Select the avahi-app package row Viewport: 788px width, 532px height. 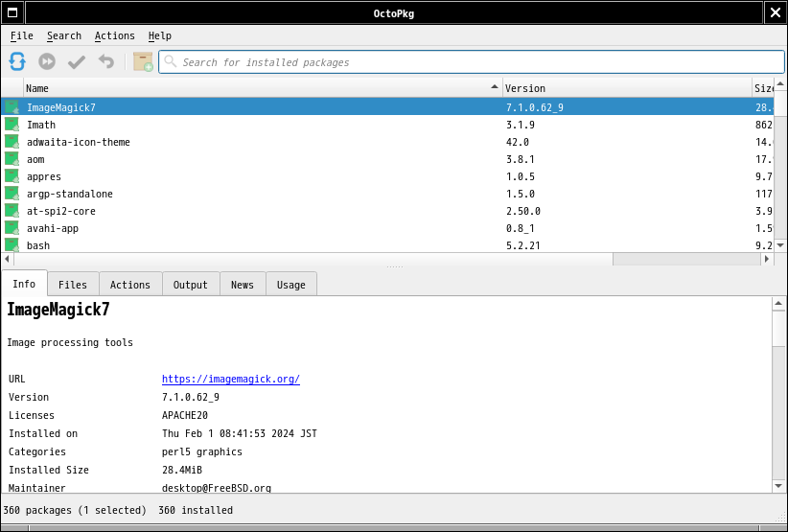coord(387,228)
